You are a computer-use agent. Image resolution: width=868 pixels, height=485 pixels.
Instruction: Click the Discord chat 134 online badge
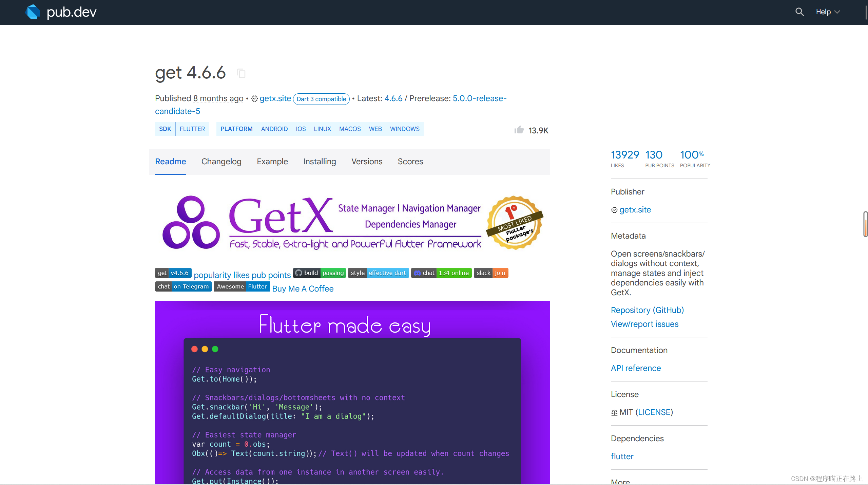coord(441,273)
